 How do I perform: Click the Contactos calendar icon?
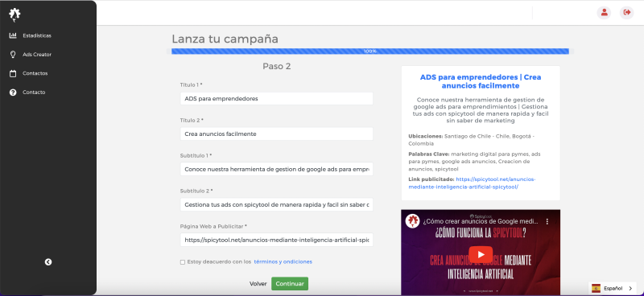pyautogui.click(x=13, y=73)
